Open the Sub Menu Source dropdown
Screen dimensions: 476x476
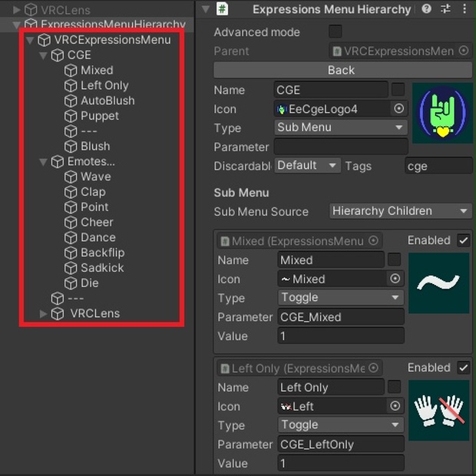[x=400, y=211]
